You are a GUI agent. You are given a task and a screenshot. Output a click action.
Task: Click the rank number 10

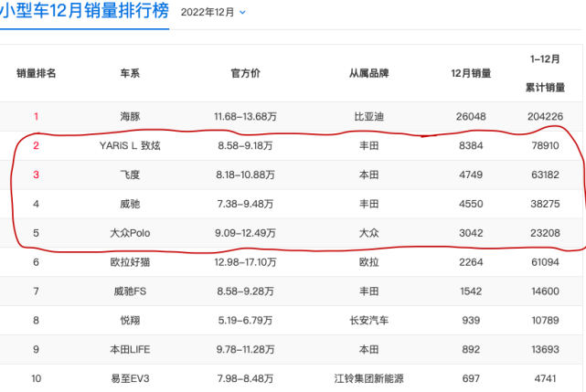pyautogui.click(x=37, y=378)
